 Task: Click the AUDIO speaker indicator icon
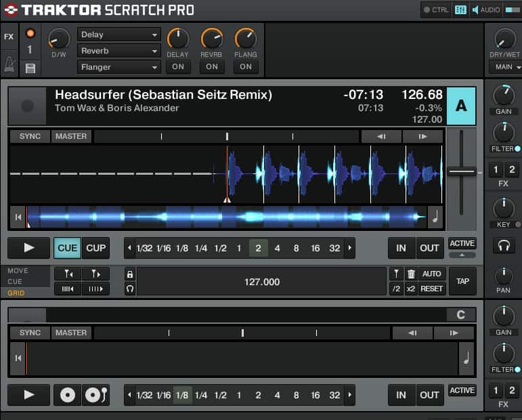(475, 10)
